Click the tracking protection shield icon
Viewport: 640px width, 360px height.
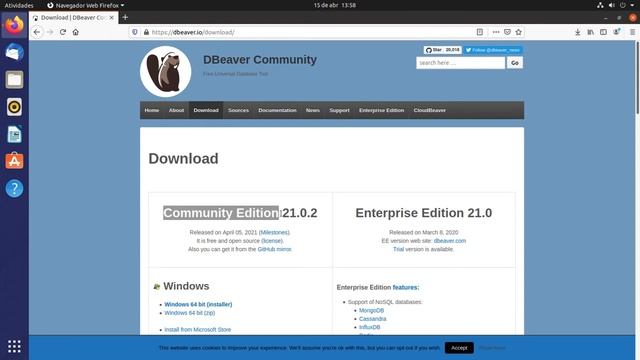[x=135, y=32]
